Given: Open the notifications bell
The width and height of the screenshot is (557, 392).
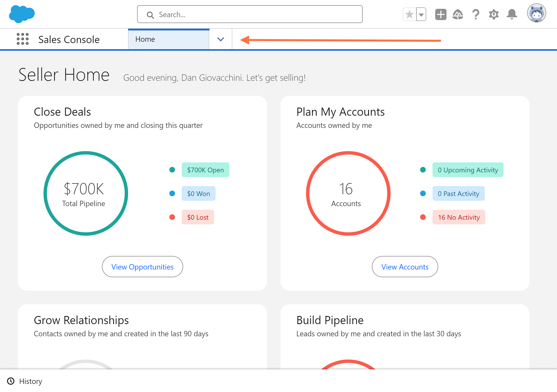Looking at the screenshot, I should (512, 15).
